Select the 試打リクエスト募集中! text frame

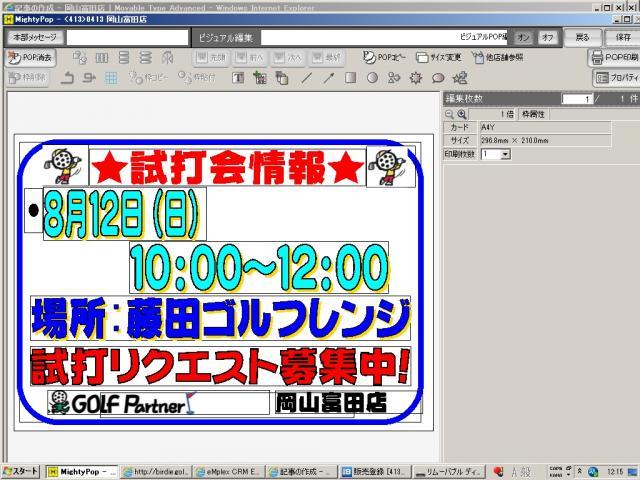click(x=220, y=366)
